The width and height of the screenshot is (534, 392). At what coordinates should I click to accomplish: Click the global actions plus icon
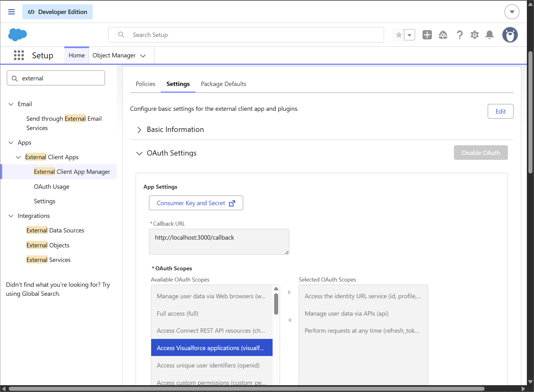[427, 35]
